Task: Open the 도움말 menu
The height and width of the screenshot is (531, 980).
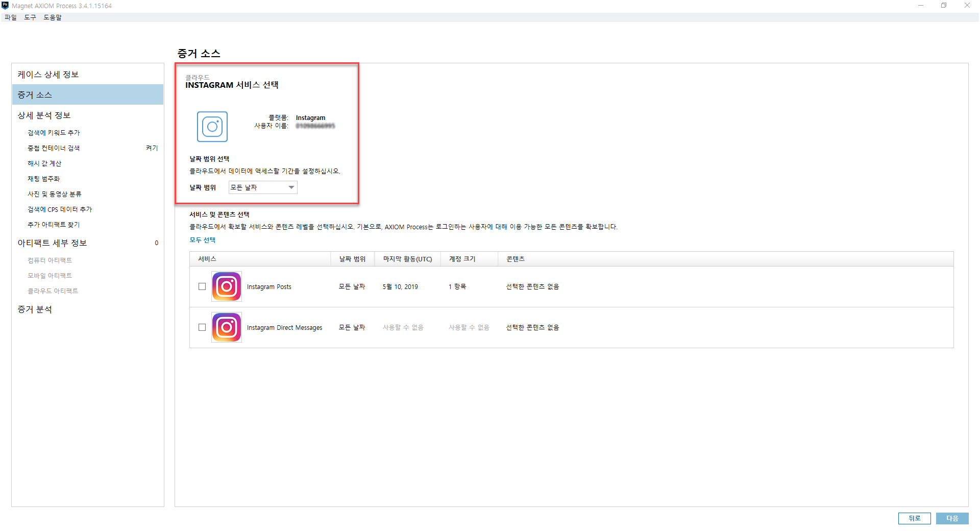Action: (53, 17)
